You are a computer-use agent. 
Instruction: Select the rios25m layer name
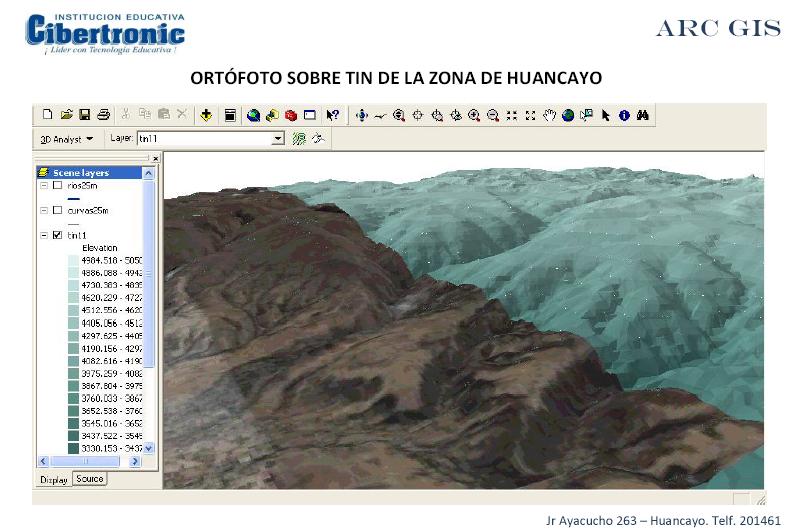pos(82,185)
